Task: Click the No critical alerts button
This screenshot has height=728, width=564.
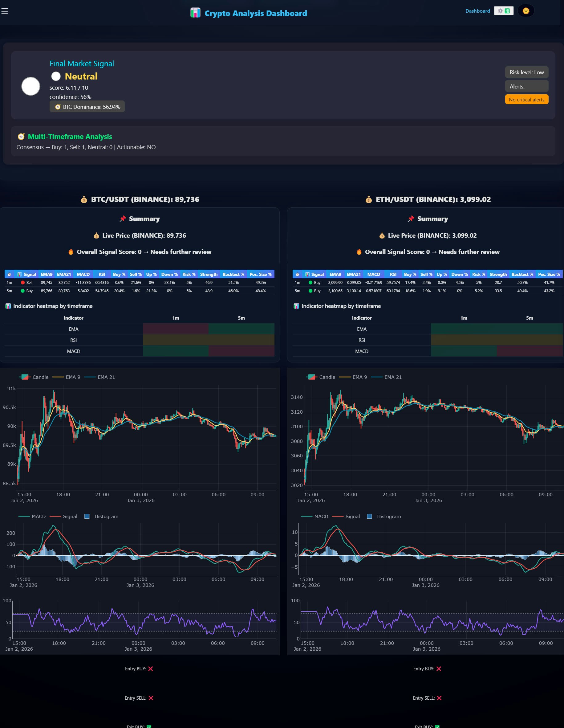Action: click(526, 99)
